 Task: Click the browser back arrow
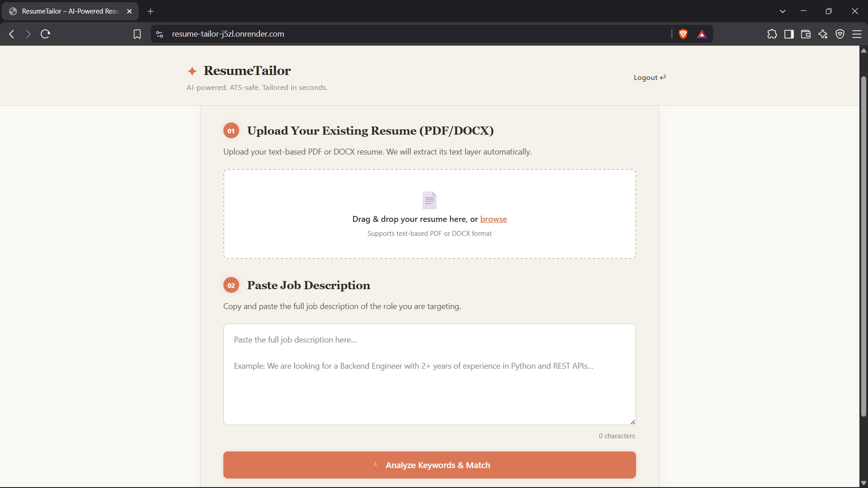12,34
